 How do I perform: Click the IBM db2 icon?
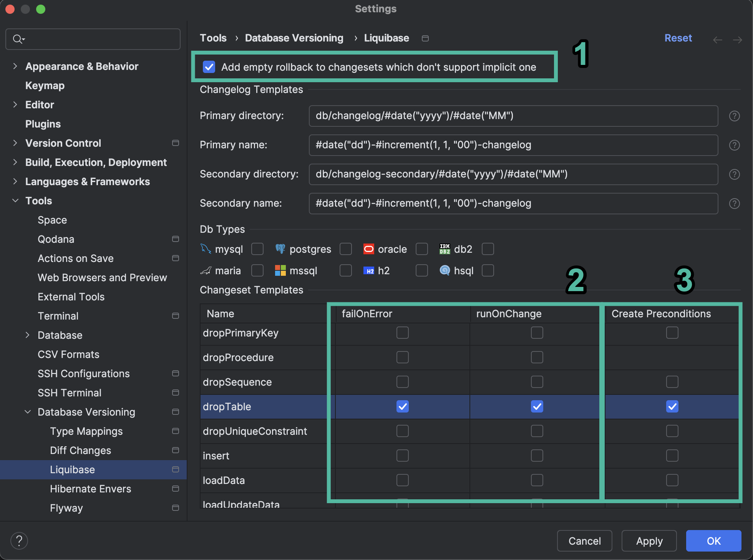(444, 249)
